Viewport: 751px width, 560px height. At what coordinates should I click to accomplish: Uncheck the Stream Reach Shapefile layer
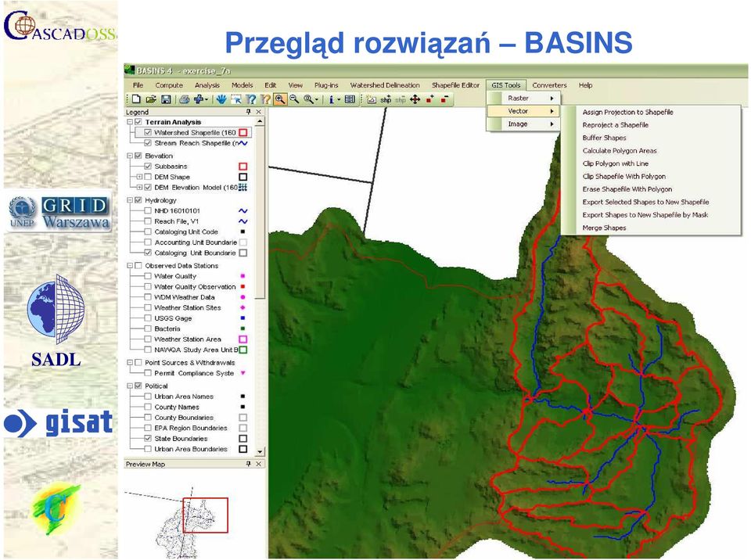coord(148,143)
